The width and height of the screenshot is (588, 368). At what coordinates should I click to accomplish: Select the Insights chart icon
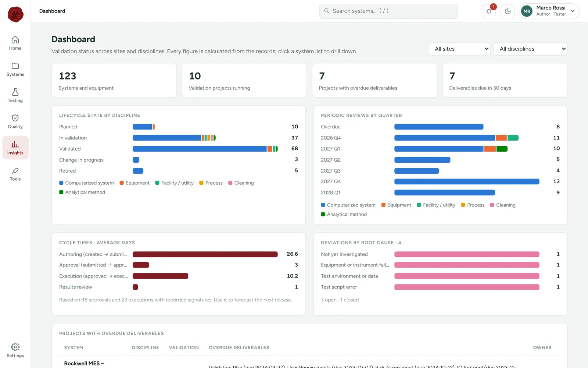click(15, 144)
